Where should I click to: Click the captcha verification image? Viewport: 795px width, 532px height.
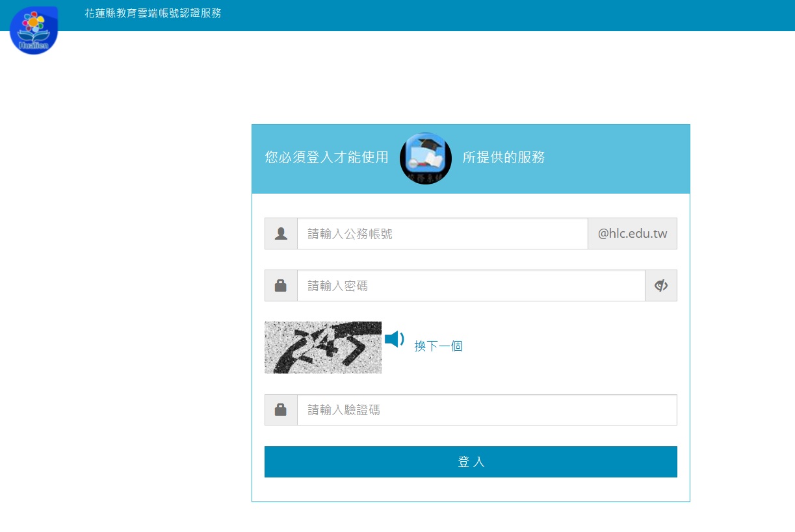click(322, 348)
